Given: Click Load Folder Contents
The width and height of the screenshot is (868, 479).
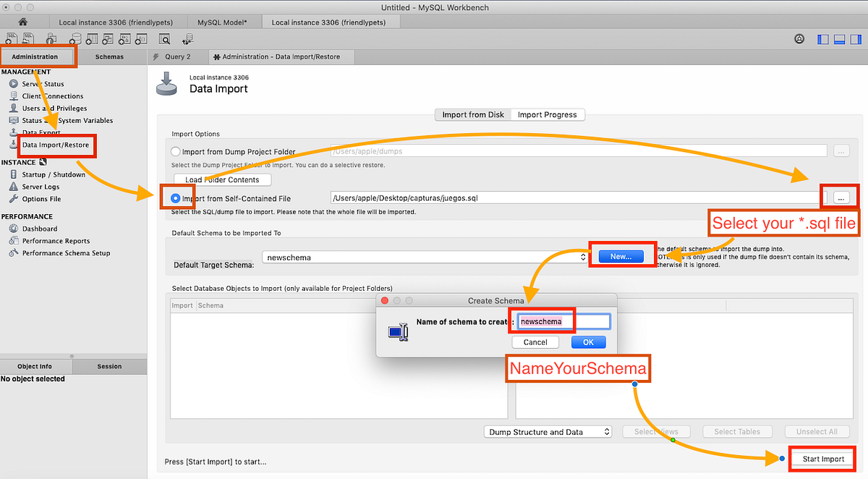Looking at the screenshot, I should click(222, 179).
